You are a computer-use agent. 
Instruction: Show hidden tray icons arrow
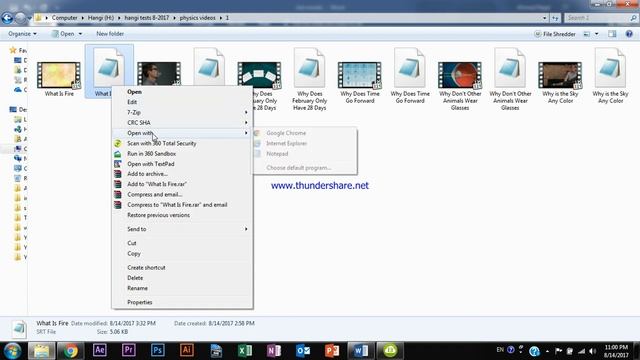pos(547,351)
